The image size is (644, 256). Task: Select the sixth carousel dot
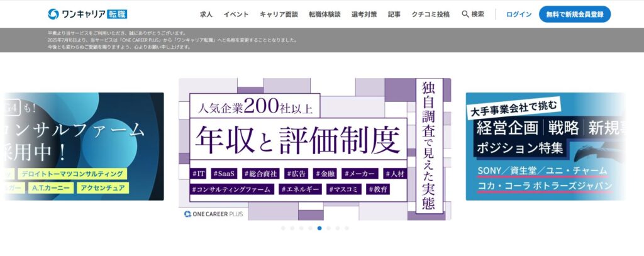click(x=328, y=228)
